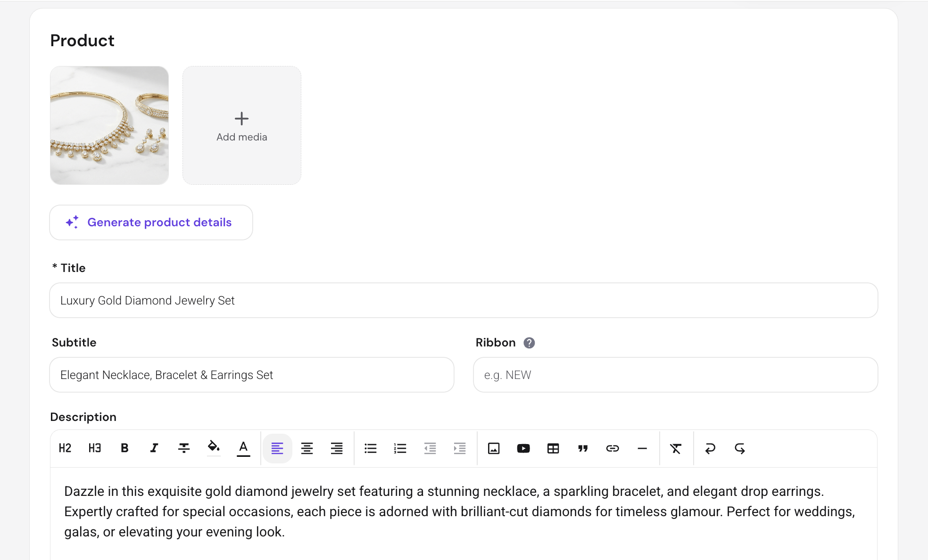
Task: Click the Ribbon help question mark
Action: point(529,343)
